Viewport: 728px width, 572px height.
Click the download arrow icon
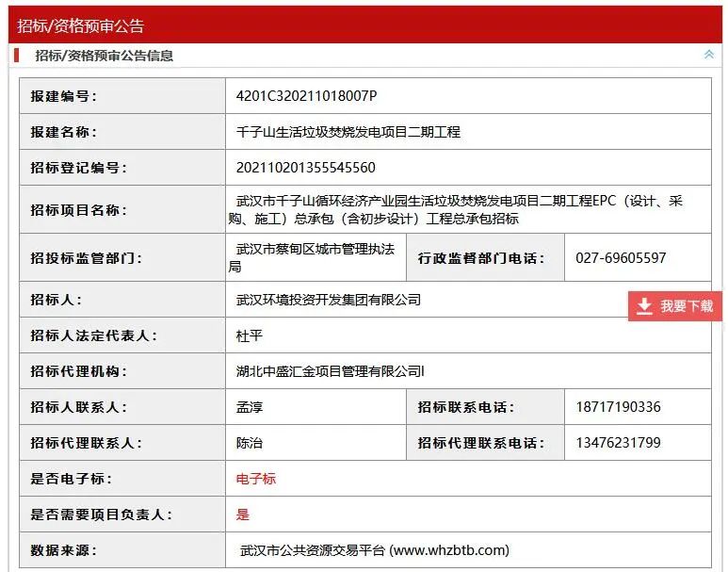pyautogui.click(x=644, y=306)
